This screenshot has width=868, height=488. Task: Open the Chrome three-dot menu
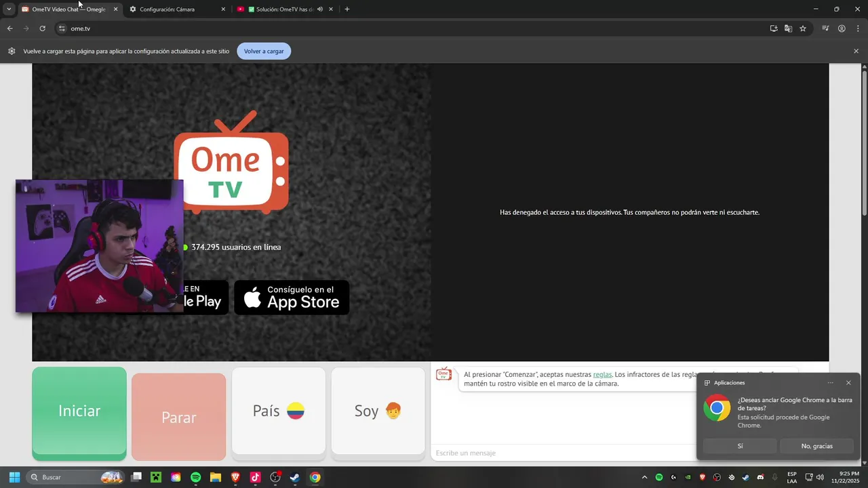coord(858,28)
